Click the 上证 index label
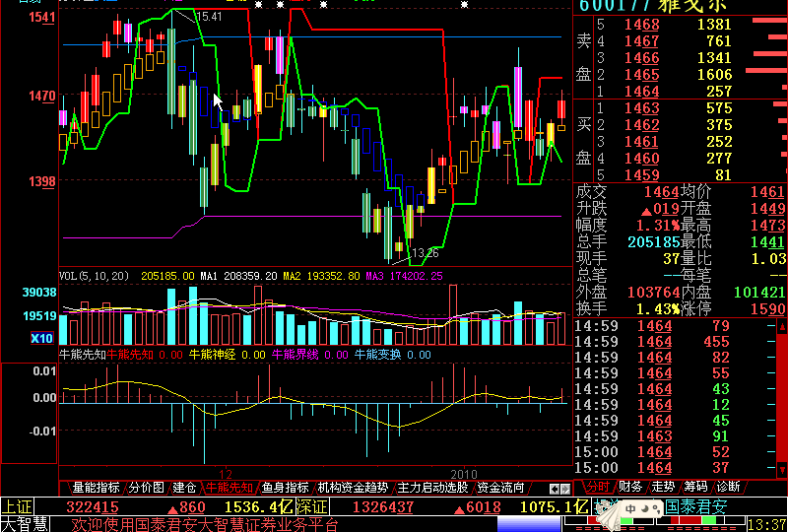The height and width of the screenshot is (532, 788). click(x=17, y=506)
